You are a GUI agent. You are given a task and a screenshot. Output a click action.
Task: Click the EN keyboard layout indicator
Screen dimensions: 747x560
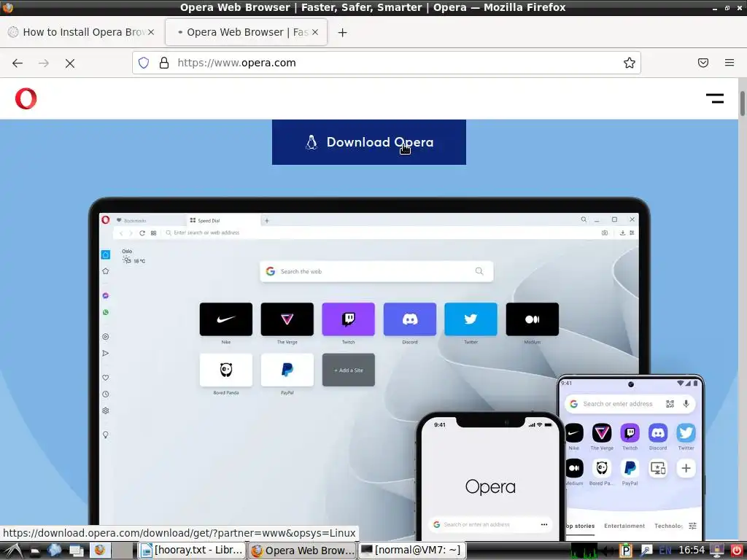pyautogui.click(x=665, y=551)
